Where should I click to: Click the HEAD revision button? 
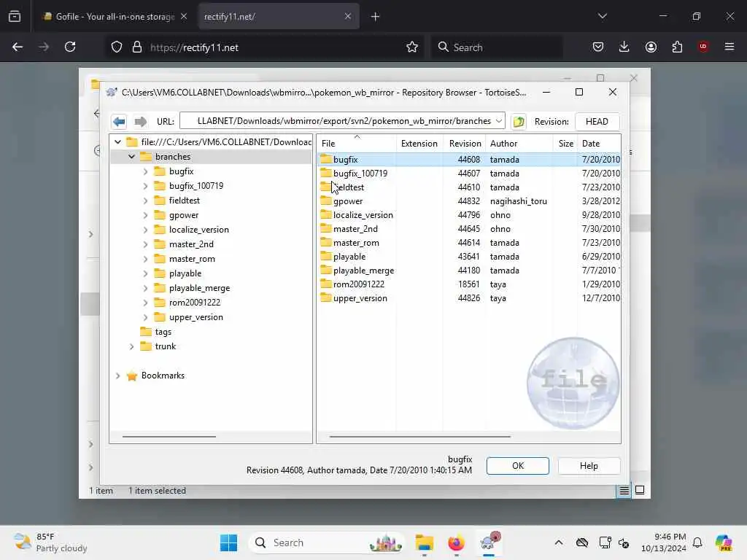597,122
